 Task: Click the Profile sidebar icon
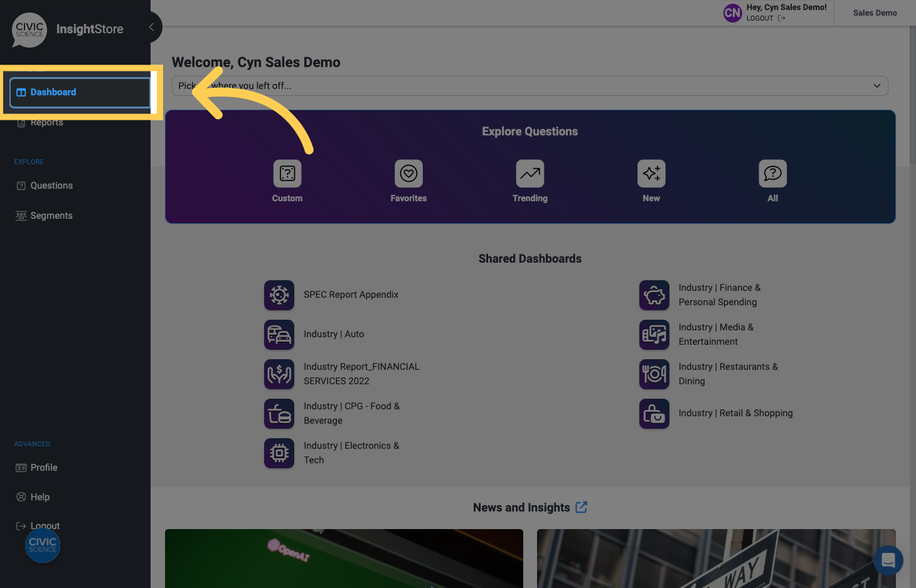(x=21, y=468)
